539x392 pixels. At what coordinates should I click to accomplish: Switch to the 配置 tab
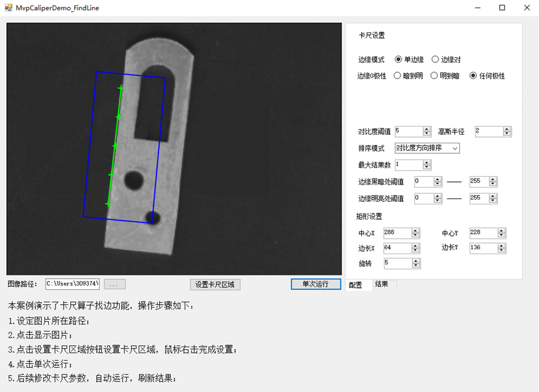356,285
